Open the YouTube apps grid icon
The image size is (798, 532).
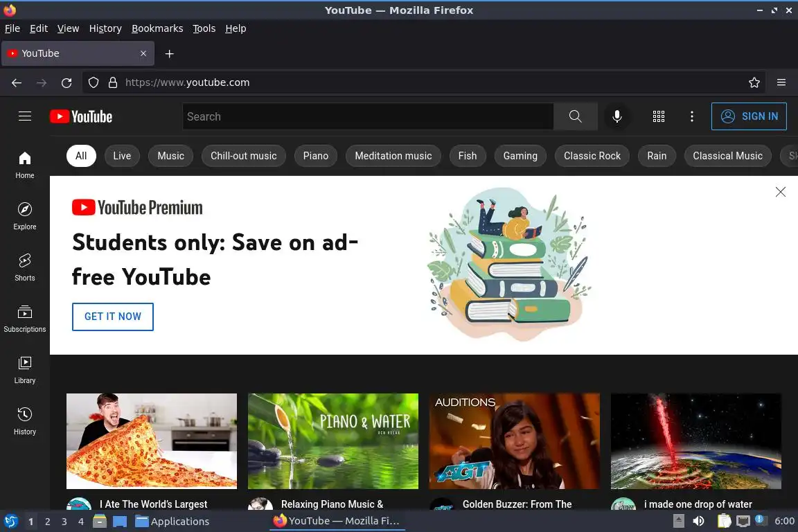coord(659,116)
